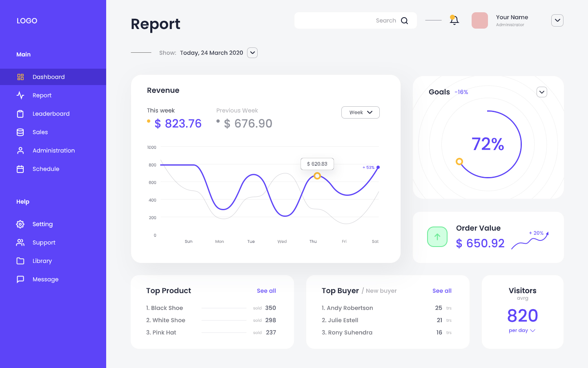
Task: Expand the date selector showing Today, 24 March 2020
Action: point(252,52)
